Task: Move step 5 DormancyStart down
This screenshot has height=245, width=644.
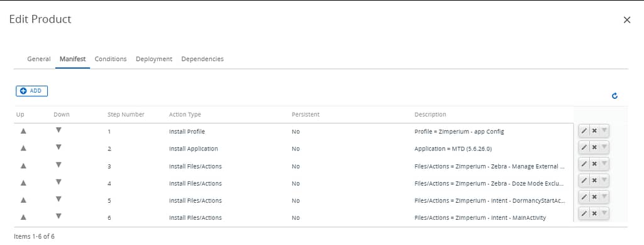Action: [x=58, y=200]
